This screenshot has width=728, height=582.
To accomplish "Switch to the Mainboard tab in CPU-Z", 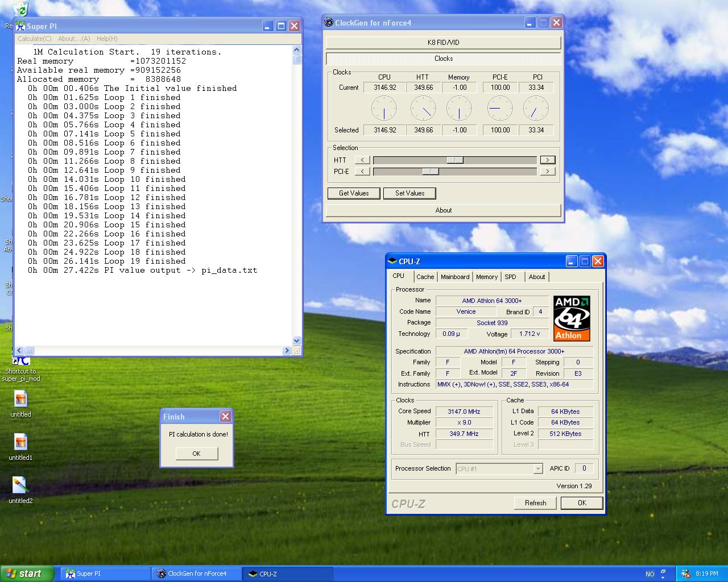I will point(455,277).
